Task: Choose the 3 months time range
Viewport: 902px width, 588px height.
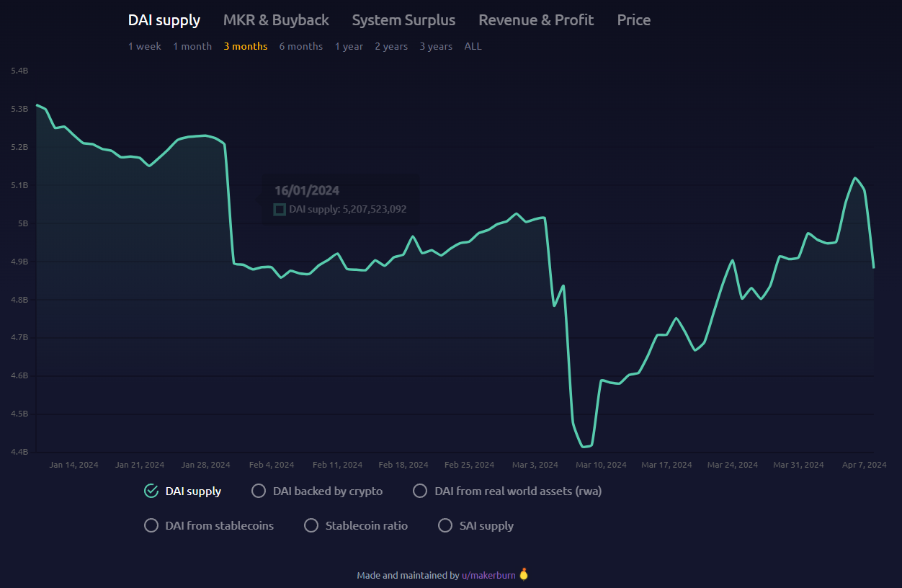Action: (246, 46)
